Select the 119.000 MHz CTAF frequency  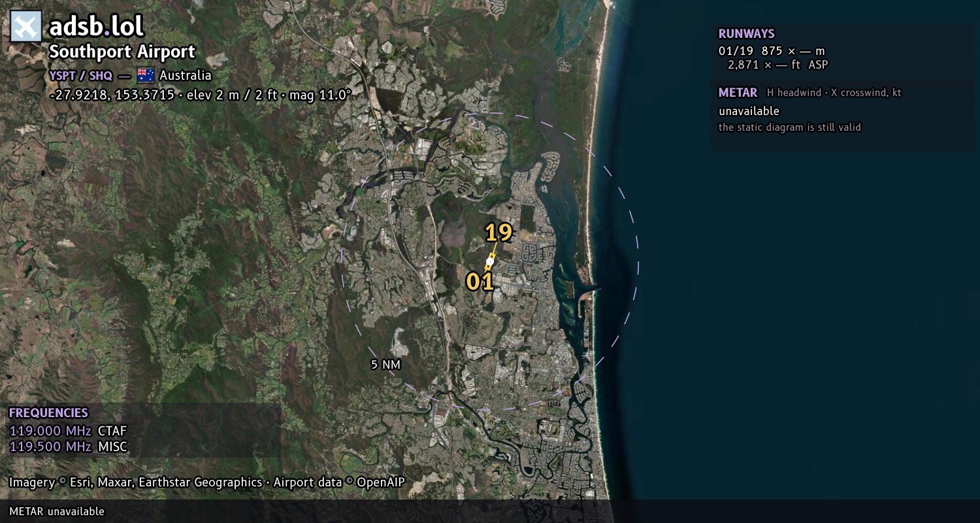point(68,431)
